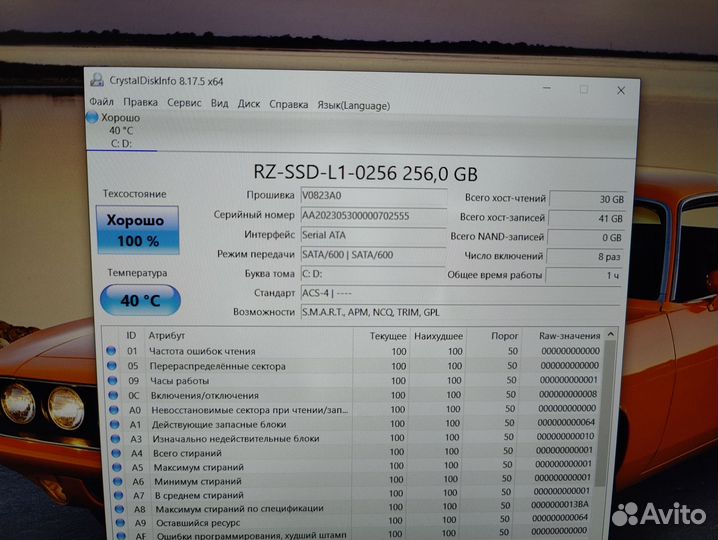
Task: Click raw value 000000000010
Action: tap(565, 436)
